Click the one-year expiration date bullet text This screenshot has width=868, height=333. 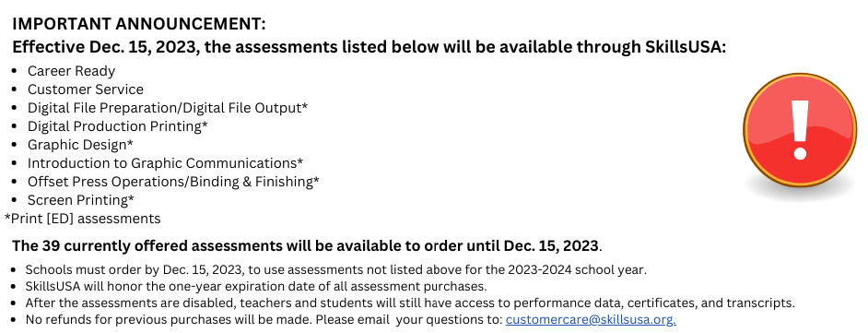pos(256,287)
